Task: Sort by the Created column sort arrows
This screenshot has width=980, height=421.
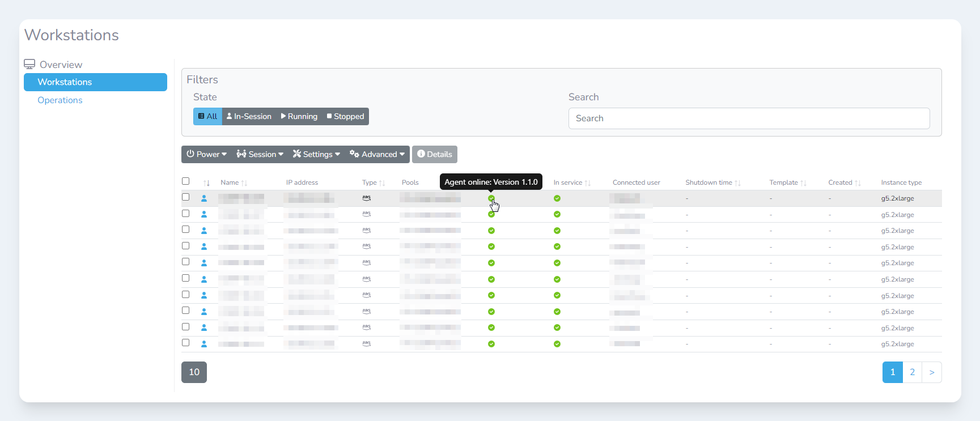Action: pos(858,183)
